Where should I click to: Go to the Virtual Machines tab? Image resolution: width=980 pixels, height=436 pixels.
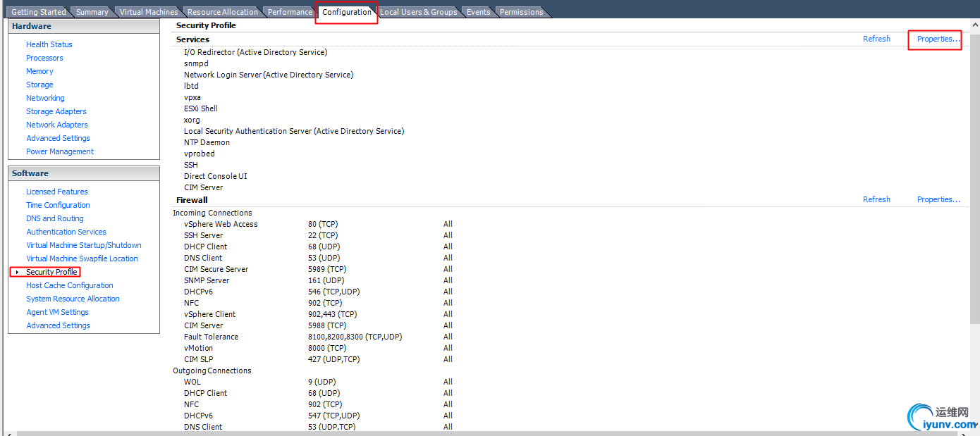pos(148,12)
